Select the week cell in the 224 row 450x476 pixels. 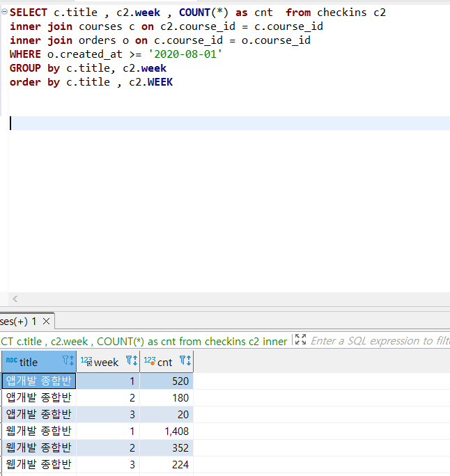108,464
